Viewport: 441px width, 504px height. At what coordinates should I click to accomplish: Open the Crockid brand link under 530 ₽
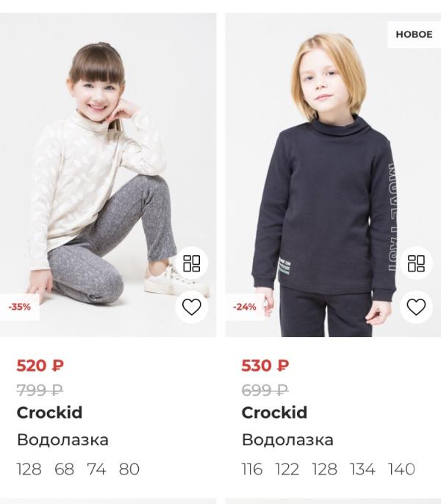pos(274,412)
